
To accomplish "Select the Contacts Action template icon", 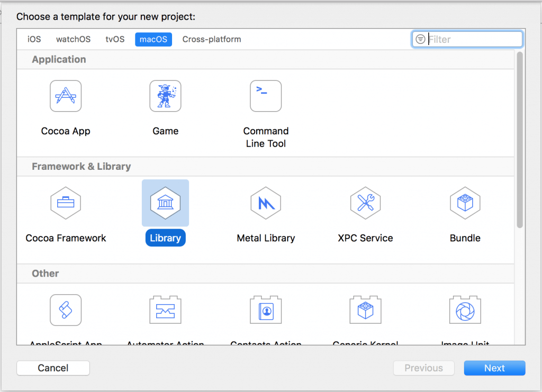I will (266, 310).
